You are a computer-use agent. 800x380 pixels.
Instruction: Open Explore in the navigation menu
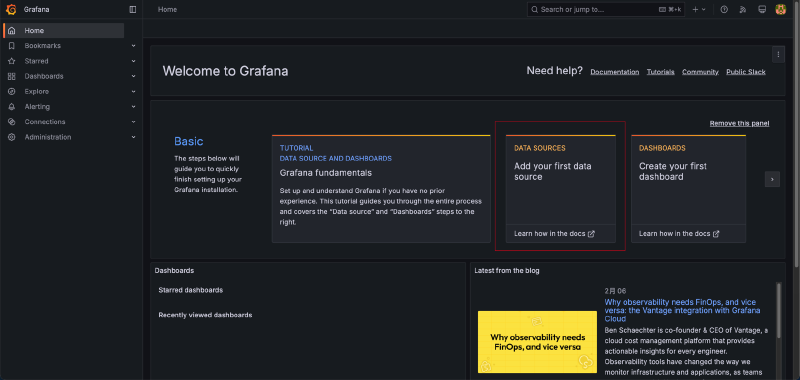[x=37, y=92]
